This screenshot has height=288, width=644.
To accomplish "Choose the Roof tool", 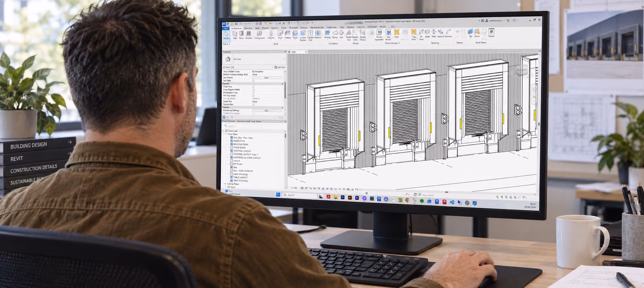I will 280,35.
